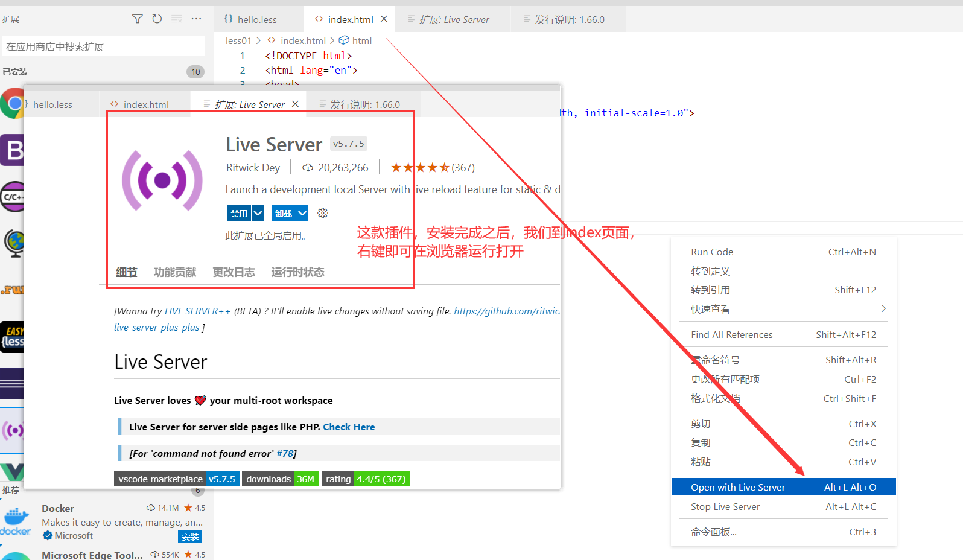Clear extensions search results icon
Viewport: 963px width, 560px height.
point(177,19)
